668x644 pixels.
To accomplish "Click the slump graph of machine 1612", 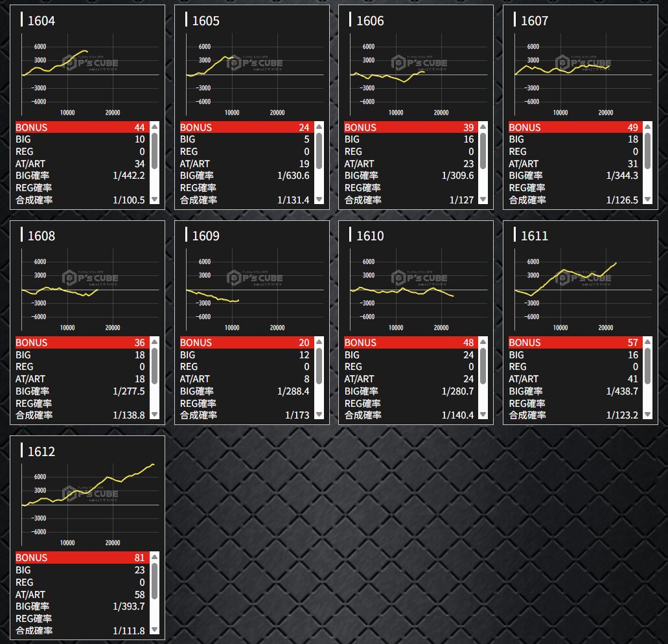I will click(90, 505).
